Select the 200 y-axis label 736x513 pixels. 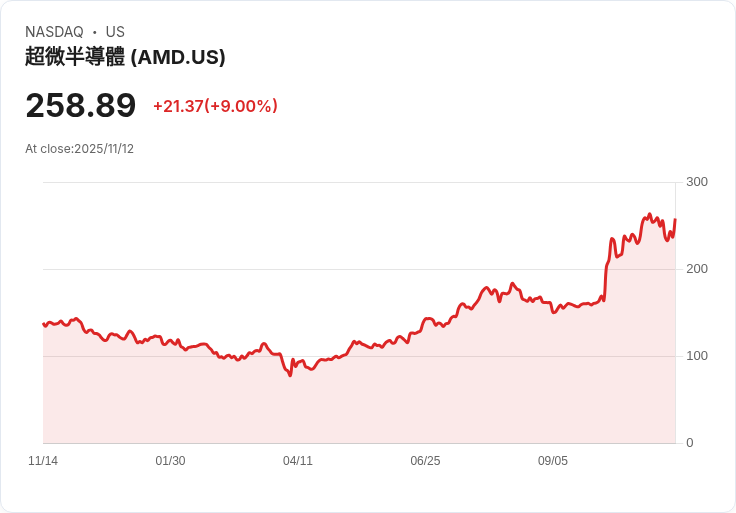(697, 269)
